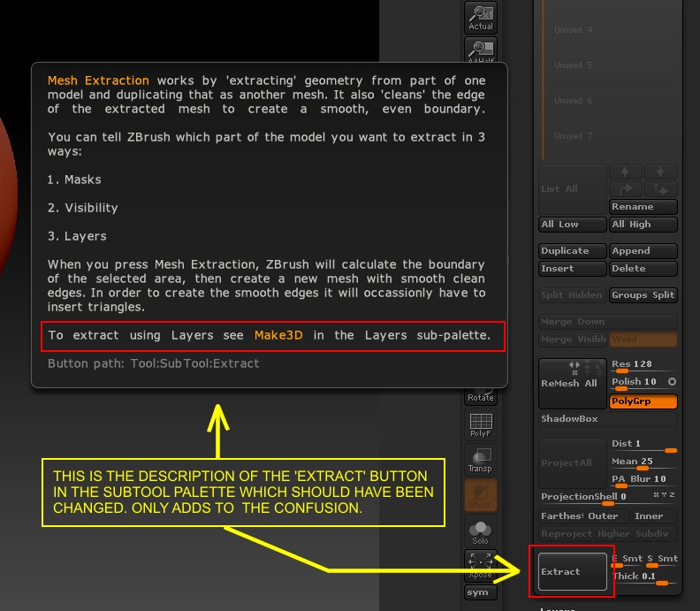
Task: Enable the Outer projection option
Action: 607,516
